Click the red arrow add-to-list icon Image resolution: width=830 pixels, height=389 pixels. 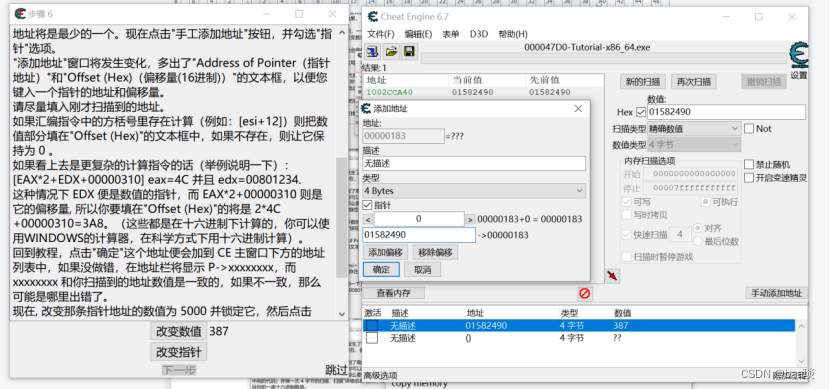[612, 276]
